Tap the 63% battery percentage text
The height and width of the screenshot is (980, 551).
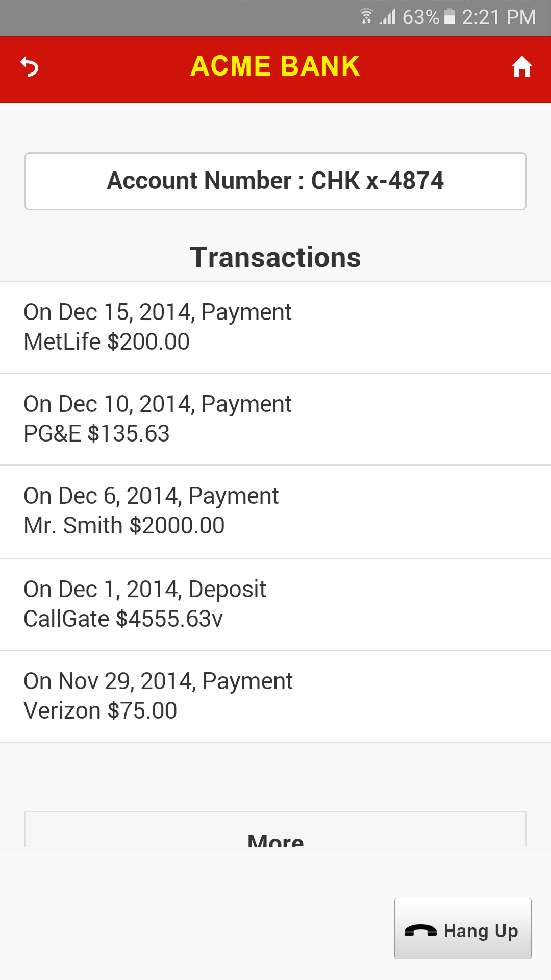pyautogui.click(x=420, y=17)
